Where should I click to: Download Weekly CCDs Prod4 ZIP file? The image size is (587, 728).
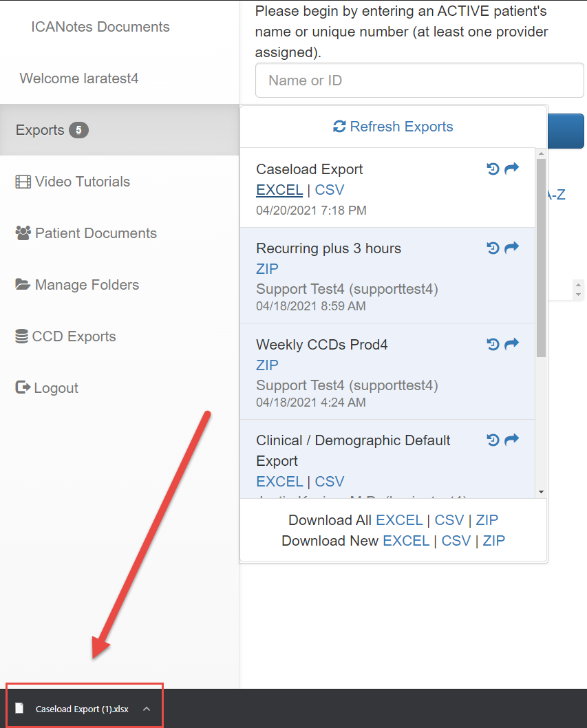pyautogui.click(x=267, y=365)
